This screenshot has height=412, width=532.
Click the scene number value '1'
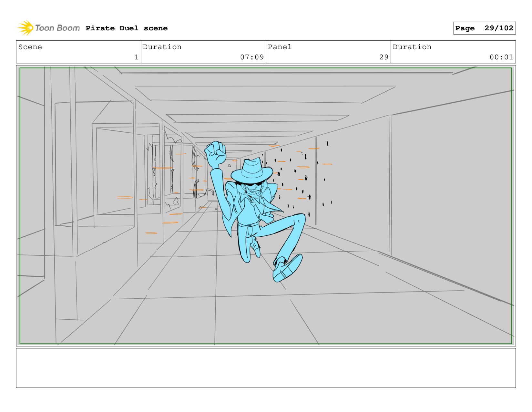point(136,57)
